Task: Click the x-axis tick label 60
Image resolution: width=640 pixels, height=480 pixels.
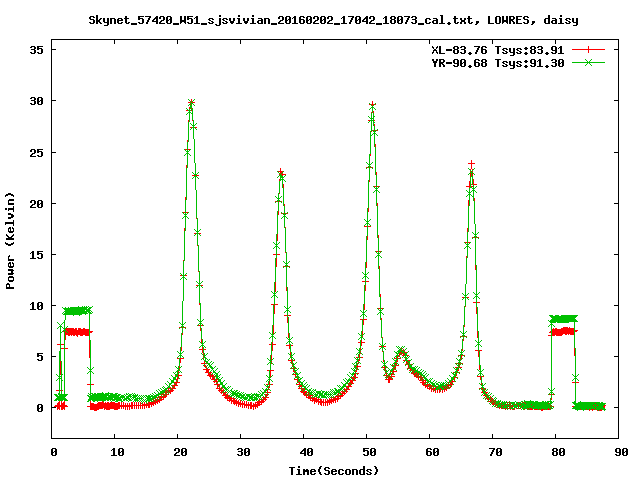Action: click(432, 452)
